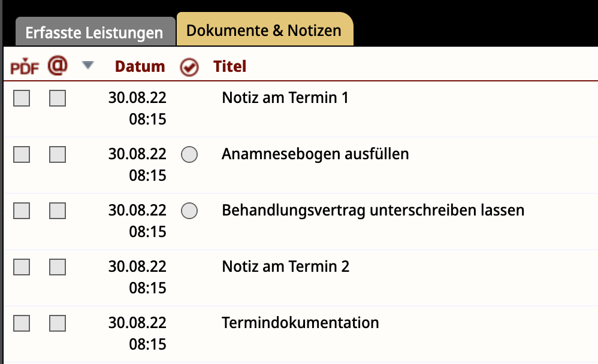Open the Notiz am Termin 1 entry
The image size is (598, 364).
tap(285, 98)
